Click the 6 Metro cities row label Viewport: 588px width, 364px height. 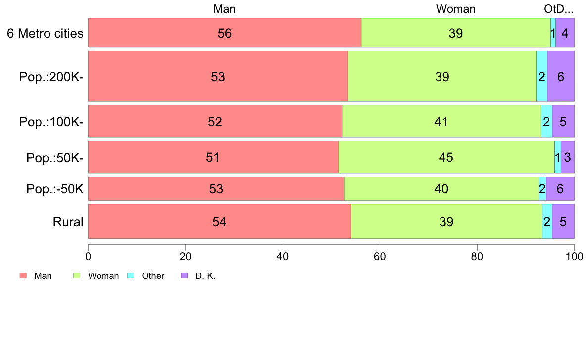pyautogui.click(x=45, y=33)
